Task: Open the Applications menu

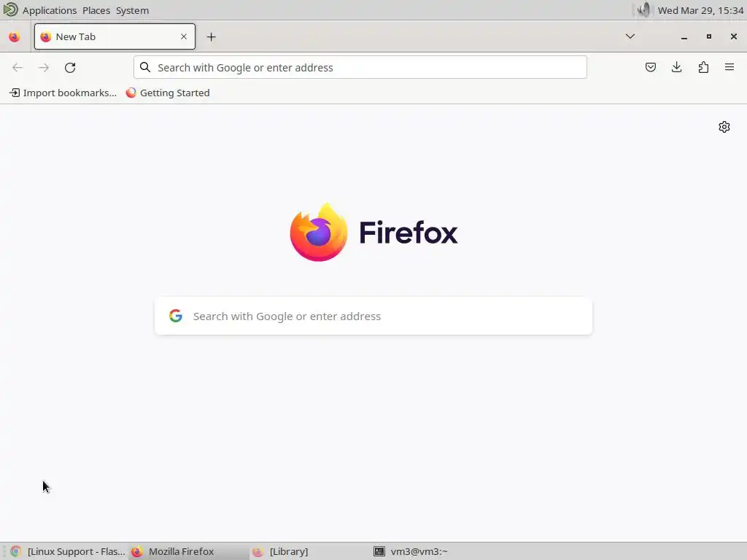Action: [50, 10]
